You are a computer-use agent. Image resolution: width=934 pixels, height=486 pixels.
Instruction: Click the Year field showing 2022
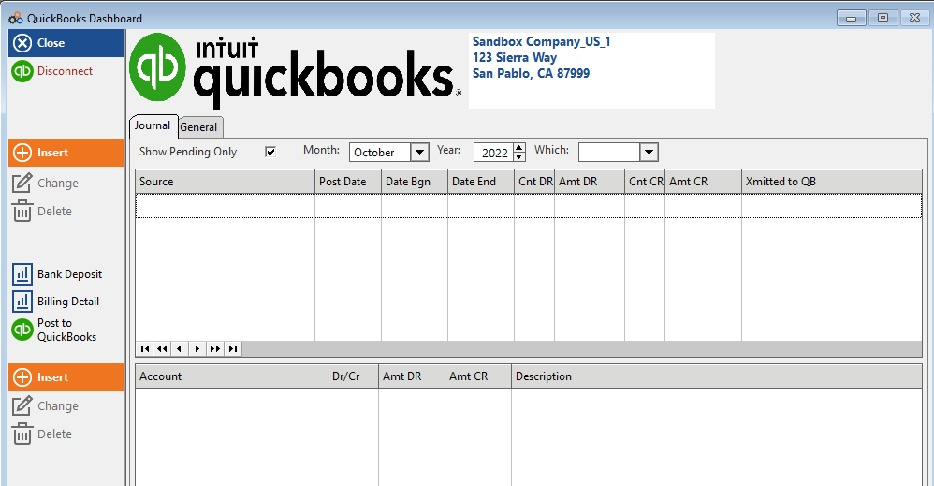point(494,152)
